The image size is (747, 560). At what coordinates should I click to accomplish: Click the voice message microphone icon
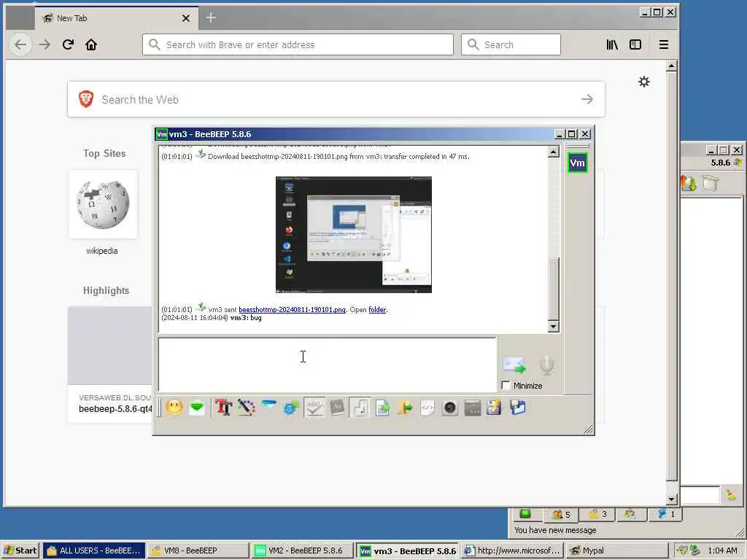click(547, 365)
